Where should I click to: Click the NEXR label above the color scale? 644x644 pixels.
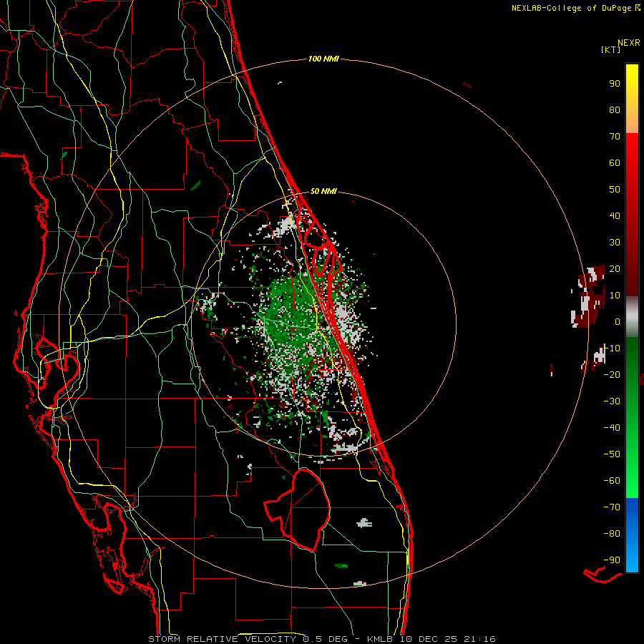[x=628, y=43]
